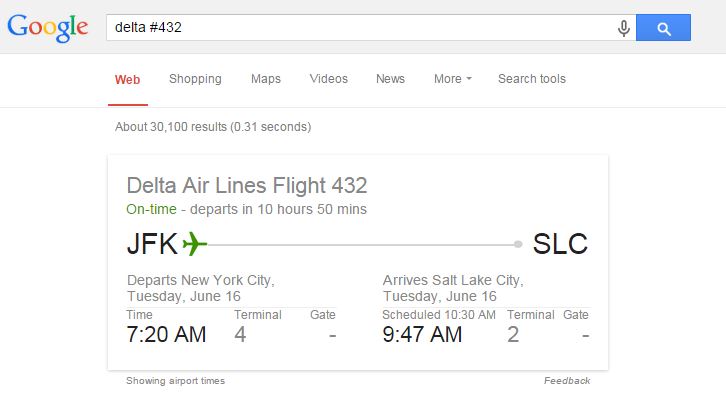Click into the search box containing delta #432
The height and width of the screenshot is (396, 726).
click(x=361, y=28)
